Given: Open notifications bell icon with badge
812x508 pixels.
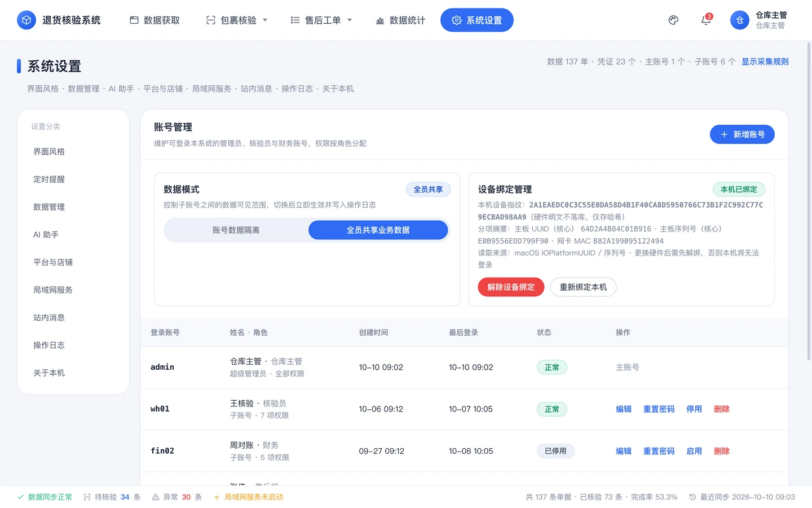Looking at the screenshot, I should [x=706, y=20].
